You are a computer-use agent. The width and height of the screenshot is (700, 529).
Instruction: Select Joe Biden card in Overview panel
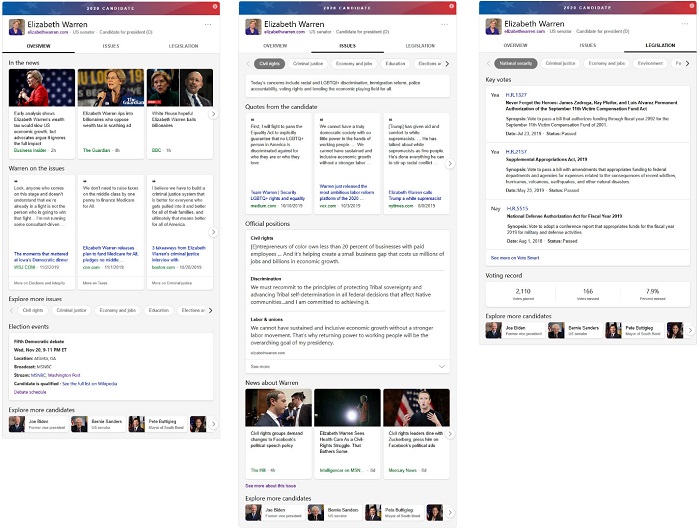point(38,424)
